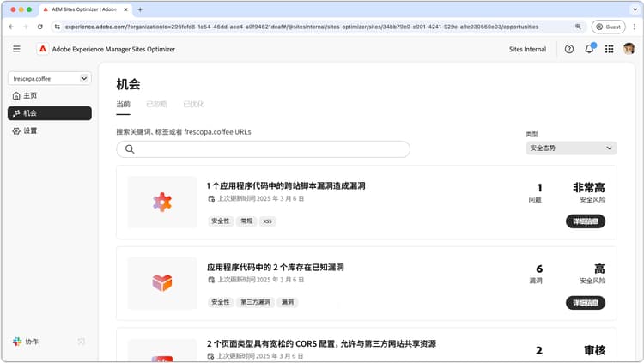Click the 审核 label on the CORS card
This screenshot has width=644, height=363.
point(595,350)
